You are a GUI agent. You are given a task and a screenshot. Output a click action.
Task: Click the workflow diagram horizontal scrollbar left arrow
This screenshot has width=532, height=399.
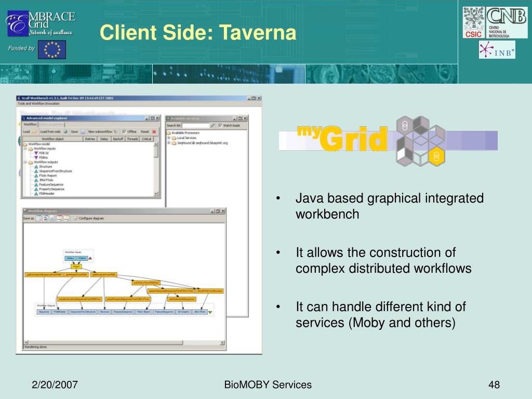point(26,343)
